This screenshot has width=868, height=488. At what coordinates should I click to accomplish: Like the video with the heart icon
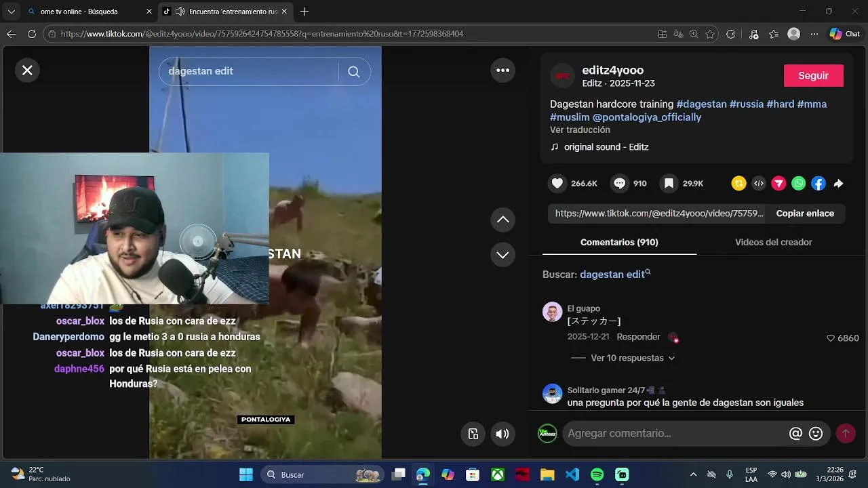(x=557, y=183)
